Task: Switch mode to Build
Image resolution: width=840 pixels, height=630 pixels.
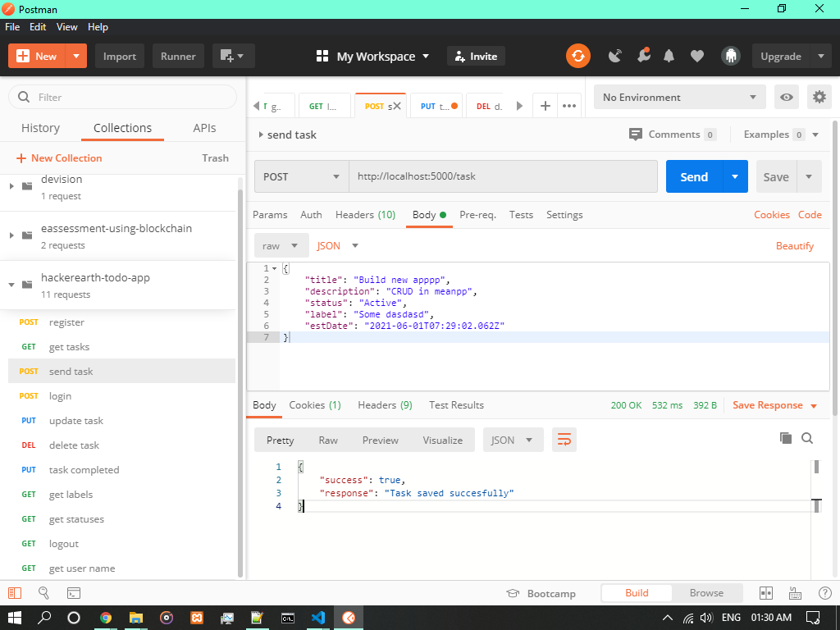Action: point(637,593)
